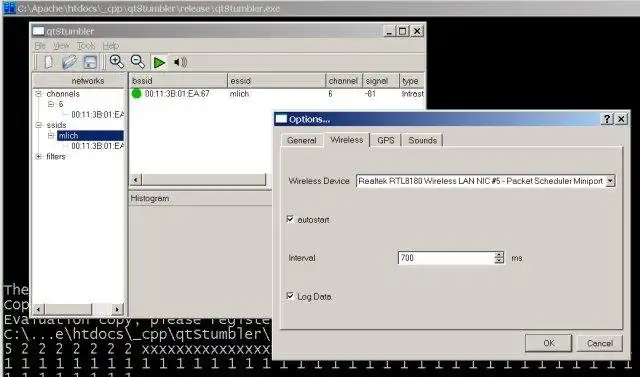640x377 pixels.
Task: Select the mlich ssid tree item
Action: 90,135
